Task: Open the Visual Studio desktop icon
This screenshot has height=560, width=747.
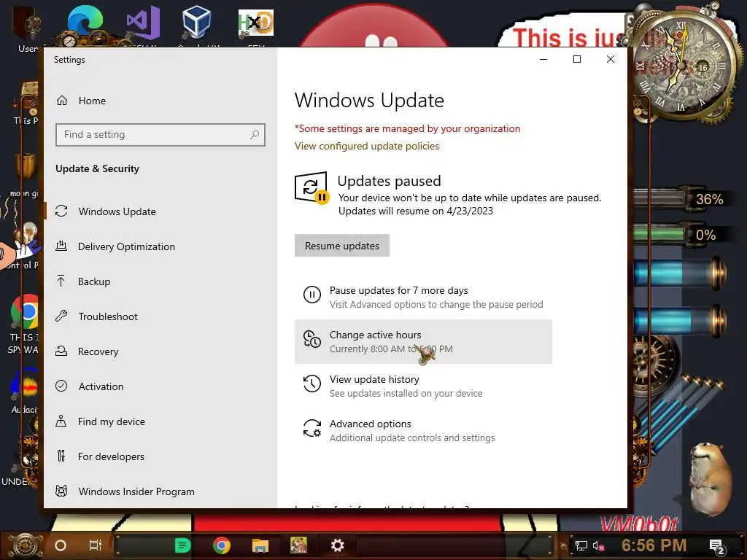Action: (143, 24)
